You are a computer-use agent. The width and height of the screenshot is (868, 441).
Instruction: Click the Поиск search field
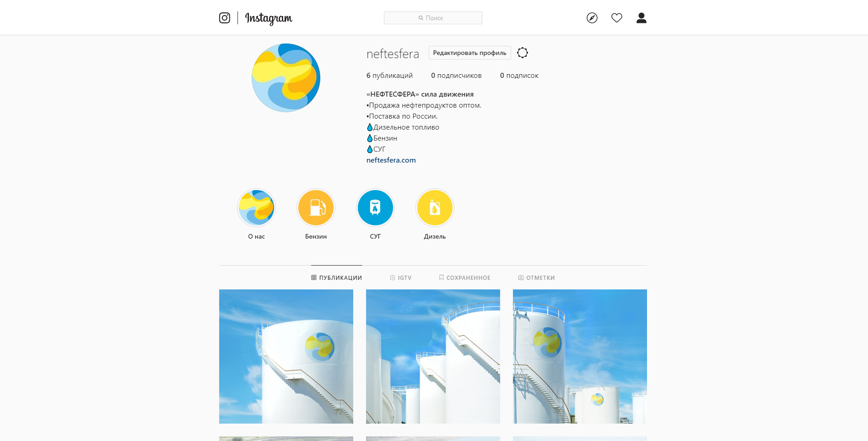pos(433,18)
